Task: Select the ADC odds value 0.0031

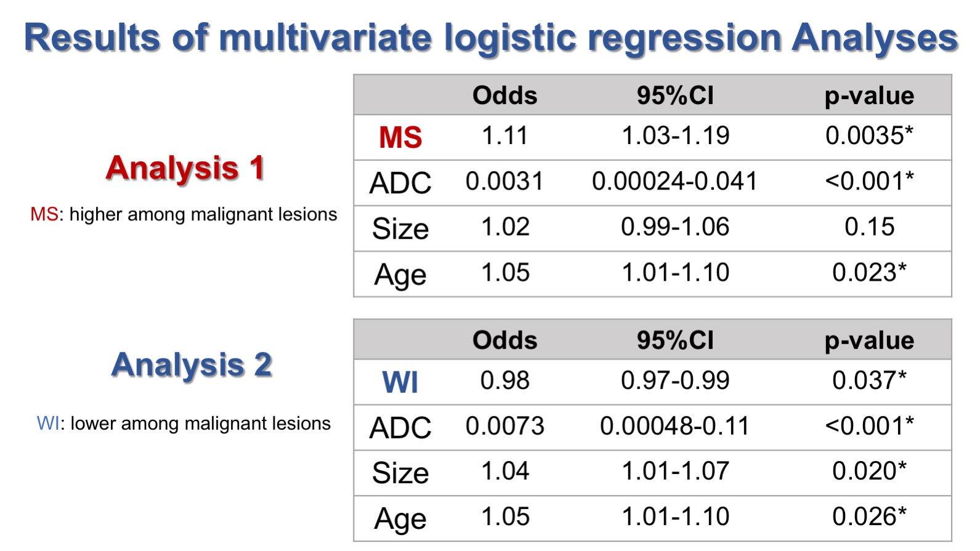Action: coord(504,182)
